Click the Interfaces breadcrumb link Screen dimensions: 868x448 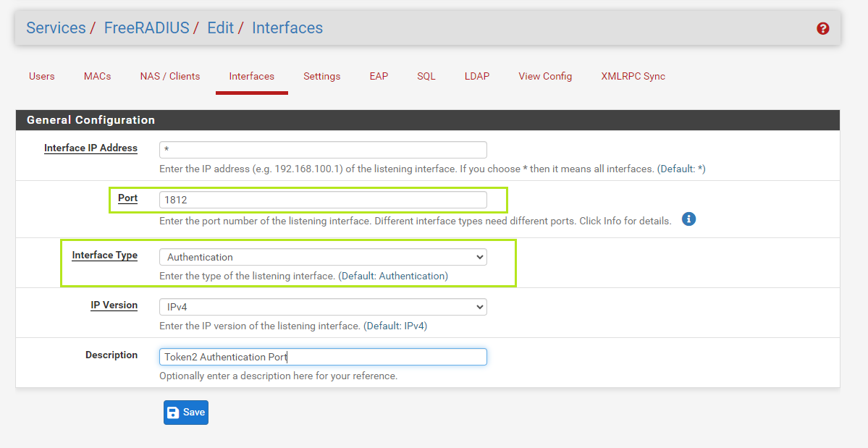point(287,28)
